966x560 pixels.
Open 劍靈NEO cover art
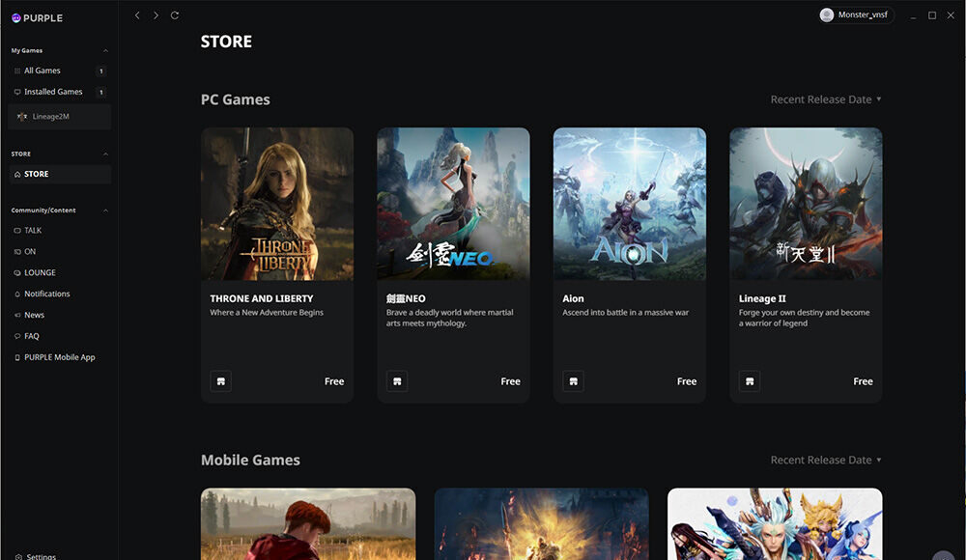click(x=453, y=204)
